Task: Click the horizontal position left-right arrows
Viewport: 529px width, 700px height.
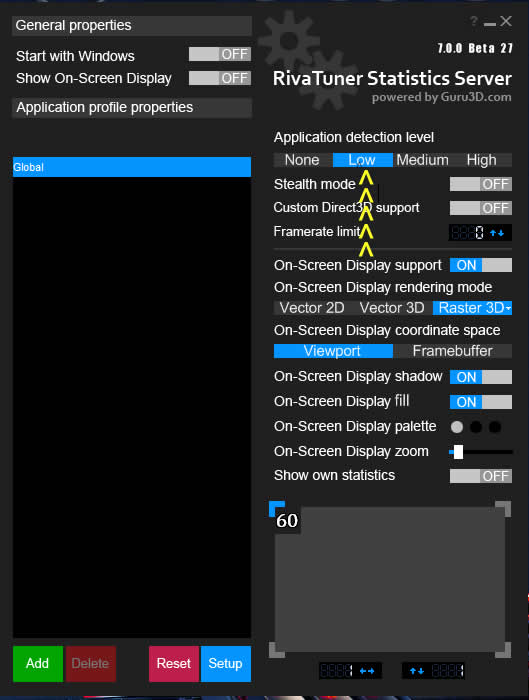Action: 367,671
